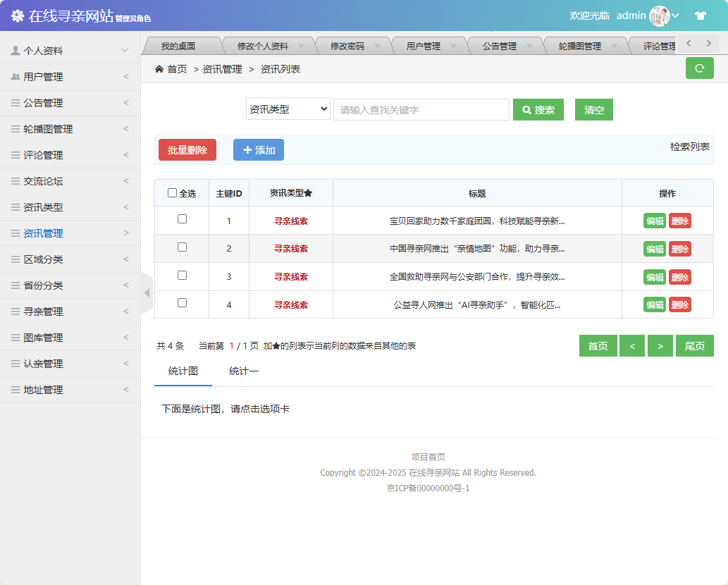Viewport: 728px width, 585px height.
Task: Click the person icon next to 个人资料
Action: [x=16, y=49]
